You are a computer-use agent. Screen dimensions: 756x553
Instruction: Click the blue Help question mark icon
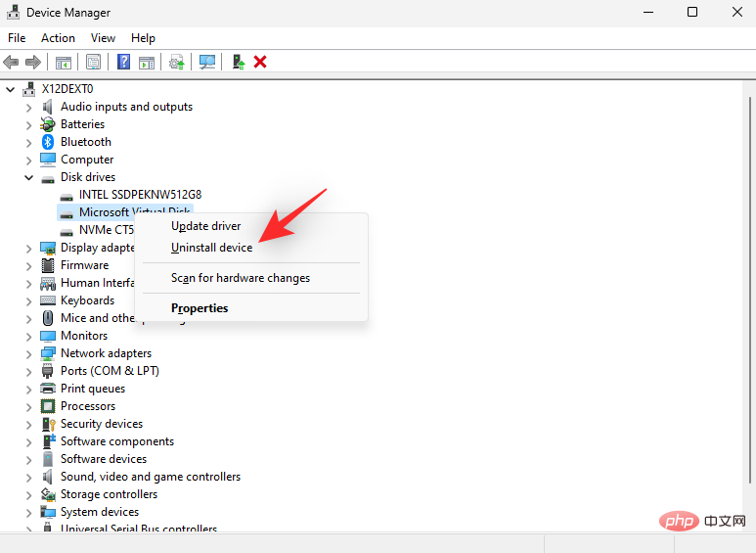pyautogui.click(x=123, y=62)
